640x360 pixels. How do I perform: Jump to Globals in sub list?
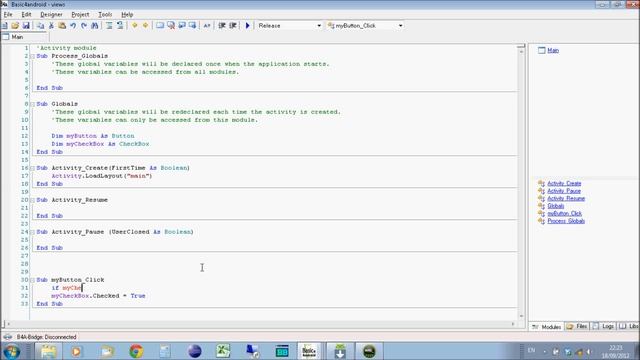tap(556, 206)
